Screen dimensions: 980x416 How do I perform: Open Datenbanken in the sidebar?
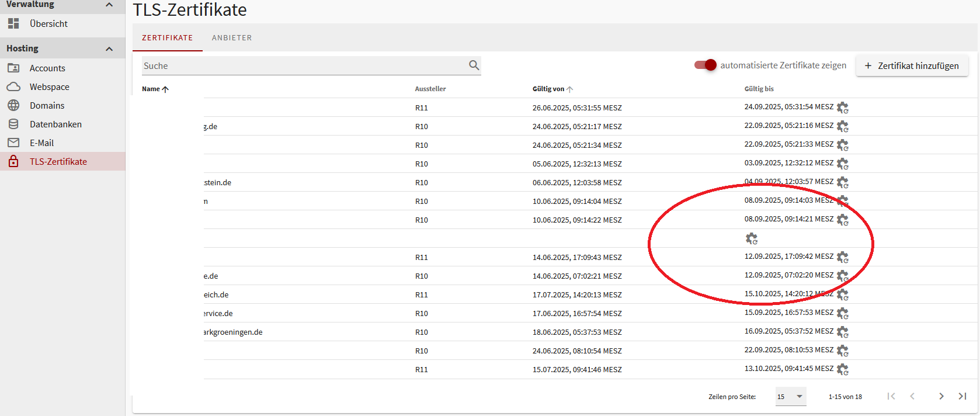pyautogui.click(x=55, y=124)
